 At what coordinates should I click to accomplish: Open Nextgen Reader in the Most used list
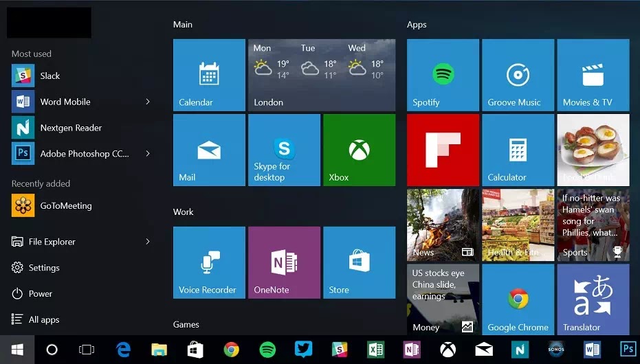[81, 128]
